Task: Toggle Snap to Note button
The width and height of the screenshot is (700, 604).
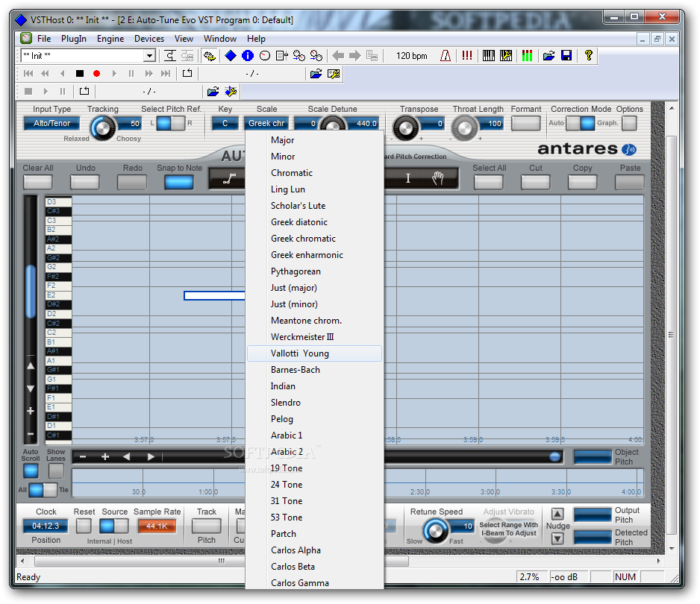Action: [179, 182]
